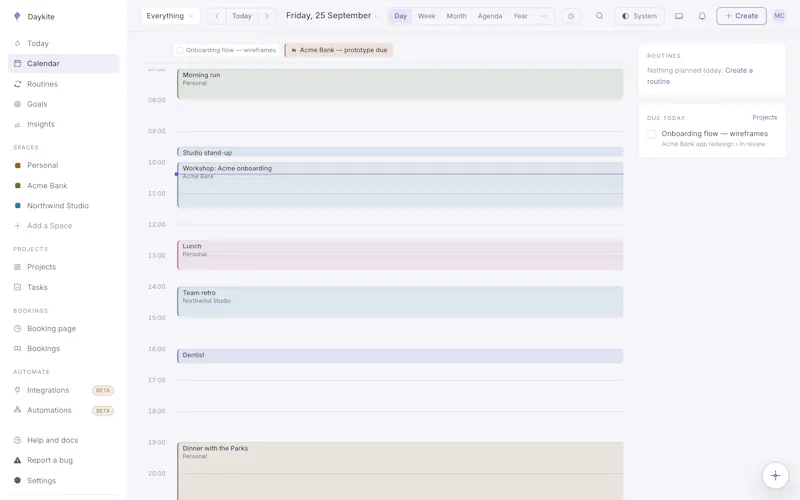Click the Daykite logo icon
The height and width of the screenshot is (500, 800).
click(x=17, y=16)
